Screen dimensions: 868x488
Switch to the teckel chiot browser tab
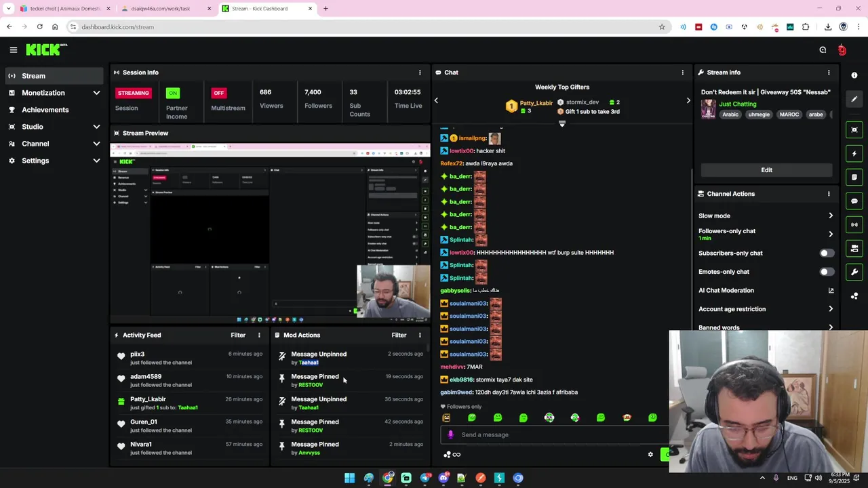(64, 9)
